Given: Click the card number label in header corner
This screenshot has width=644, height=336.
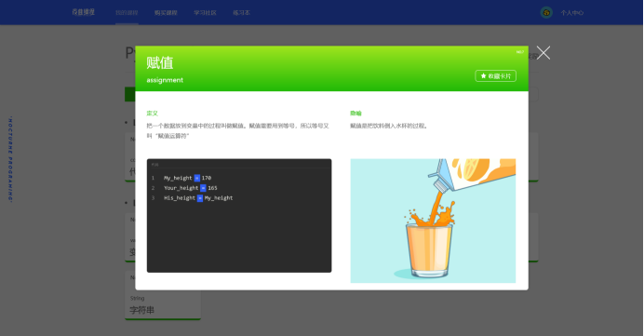Looking at the screenshot, I should (520, 52).
